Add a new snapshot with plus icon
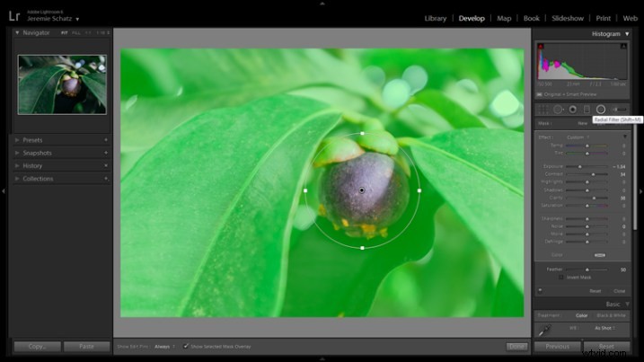 point(106,153)
